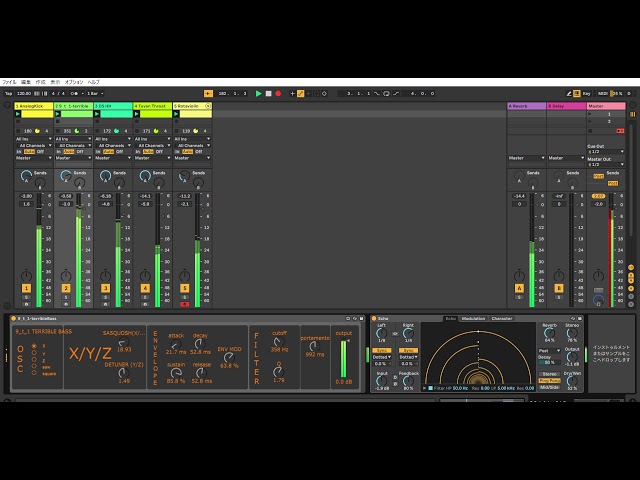Open the Cue Out 1/2 dropdown

pyautogui.click(x=606, y=152)
